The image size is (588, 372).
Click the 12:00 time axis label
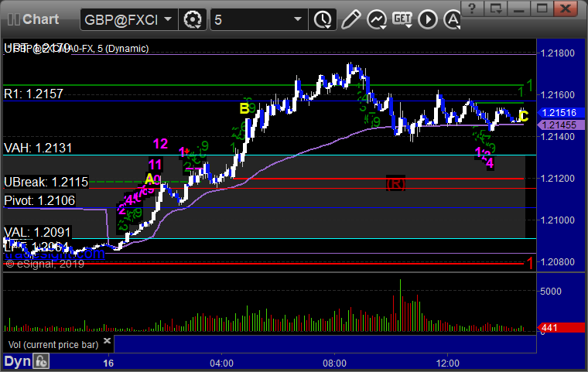[x=448, y=363]
